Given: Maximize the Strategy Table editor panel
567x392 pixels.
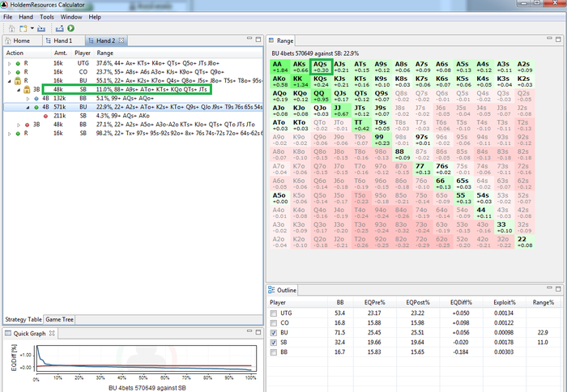Looking at the screenshot, I should [x=258, y=39].
